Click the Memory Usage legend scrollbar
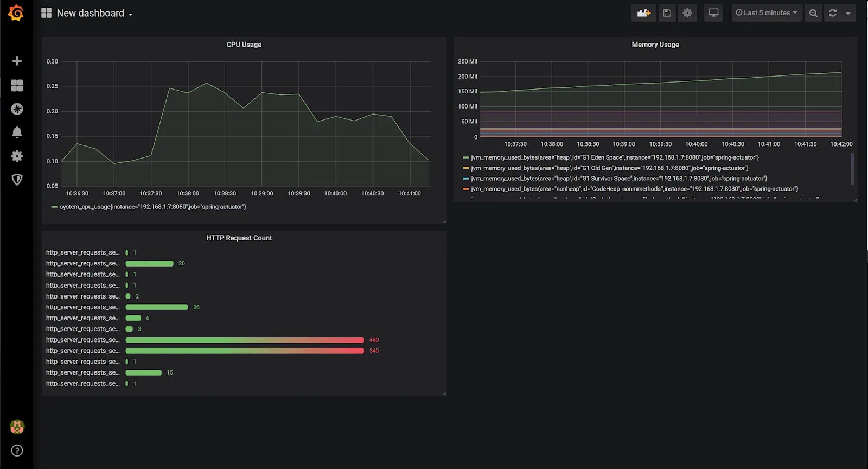This screenshot has height=469, width=868. point(852,169)
